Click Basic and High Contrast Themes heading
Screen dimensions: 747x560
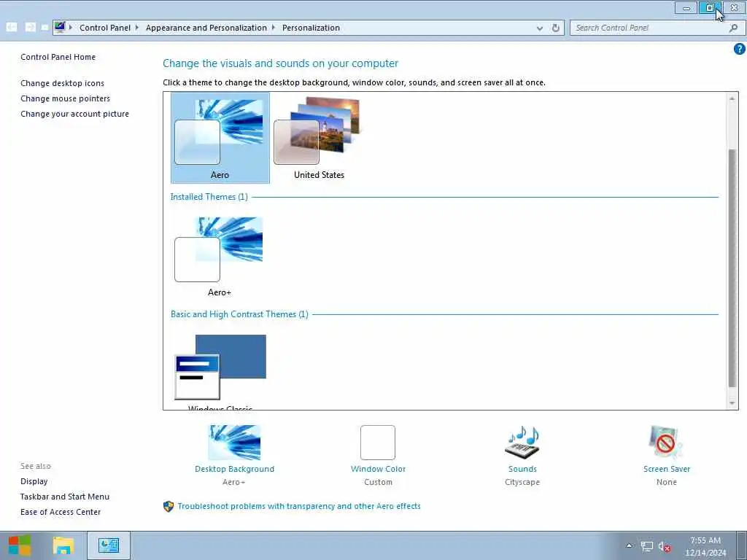239,314
